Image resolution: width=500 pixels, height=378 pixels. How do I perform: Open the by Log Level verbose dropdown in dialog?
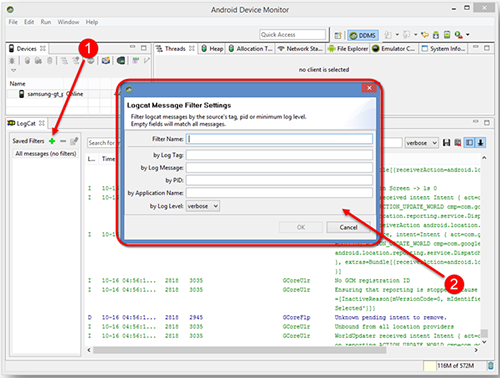click(x=203, y=206)
